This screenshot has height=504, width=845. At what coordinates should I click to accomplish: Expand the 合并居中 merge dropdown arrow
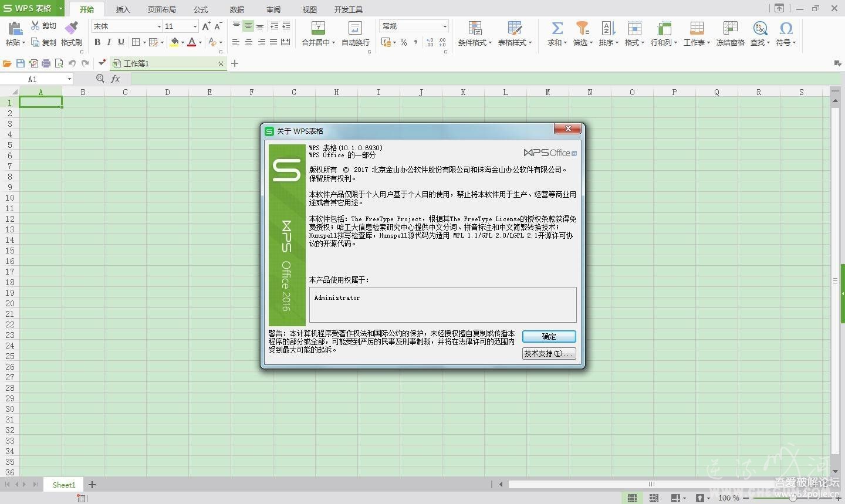point(333,43)
